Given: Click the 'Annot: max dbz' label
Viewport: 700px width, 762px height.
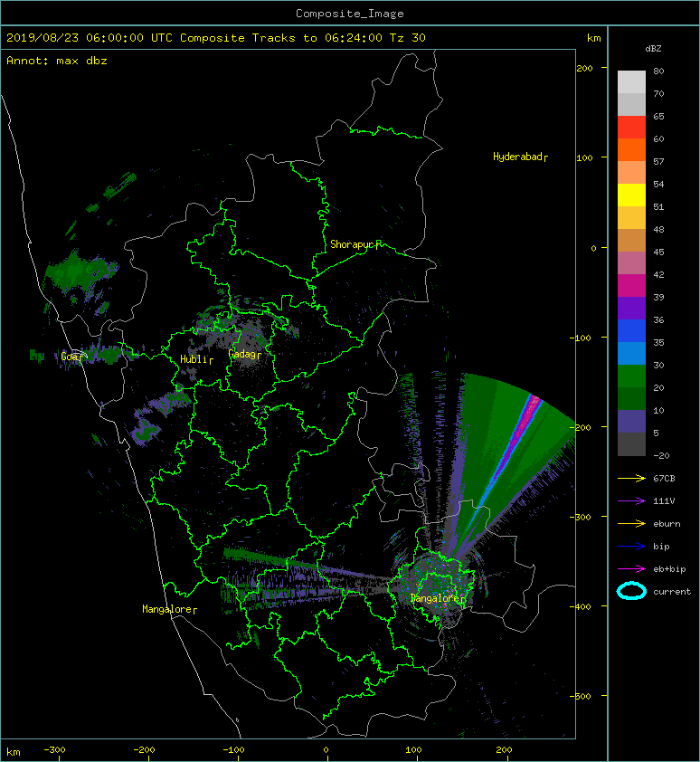Looking at the screenshot, I should coord(57,61).
